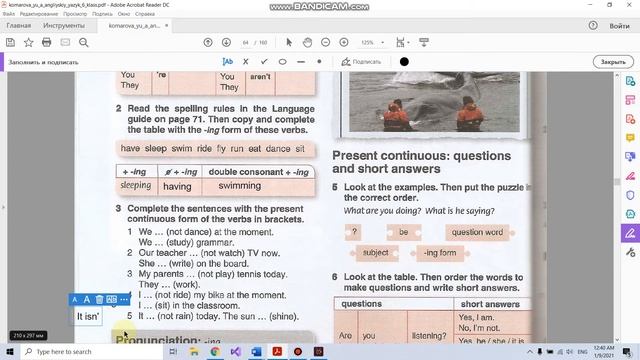Click the "It isn'" text box
The height and width of the screenshot is (360, 640).
(88, 316)
